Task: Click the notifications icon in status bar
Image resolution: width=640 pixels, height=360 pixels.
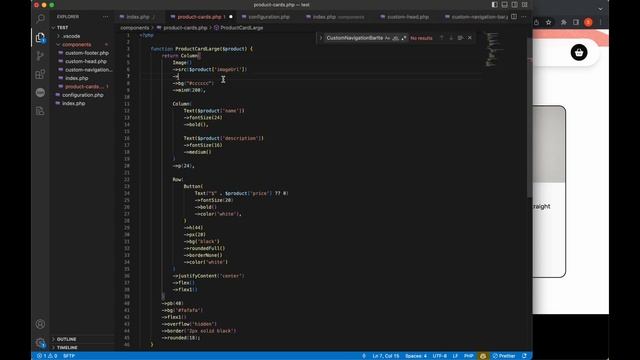Action: tap(524, 356)
